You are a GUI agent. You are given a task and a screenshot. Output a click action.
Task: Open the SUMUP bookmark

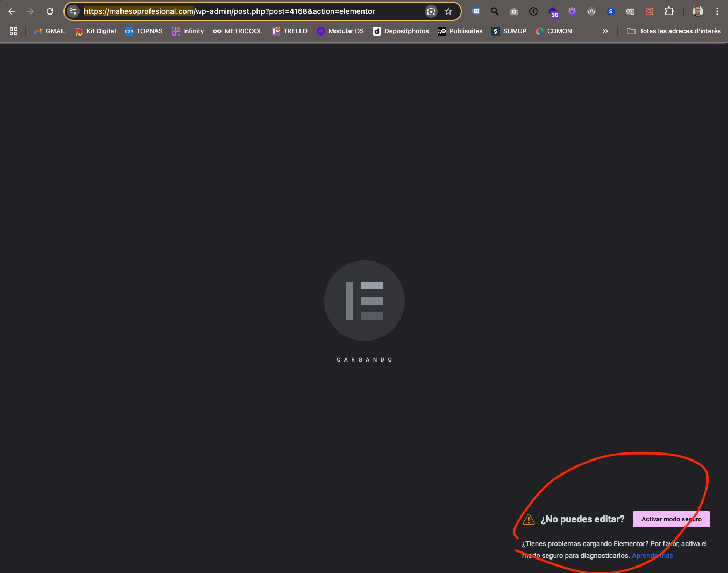509,31
